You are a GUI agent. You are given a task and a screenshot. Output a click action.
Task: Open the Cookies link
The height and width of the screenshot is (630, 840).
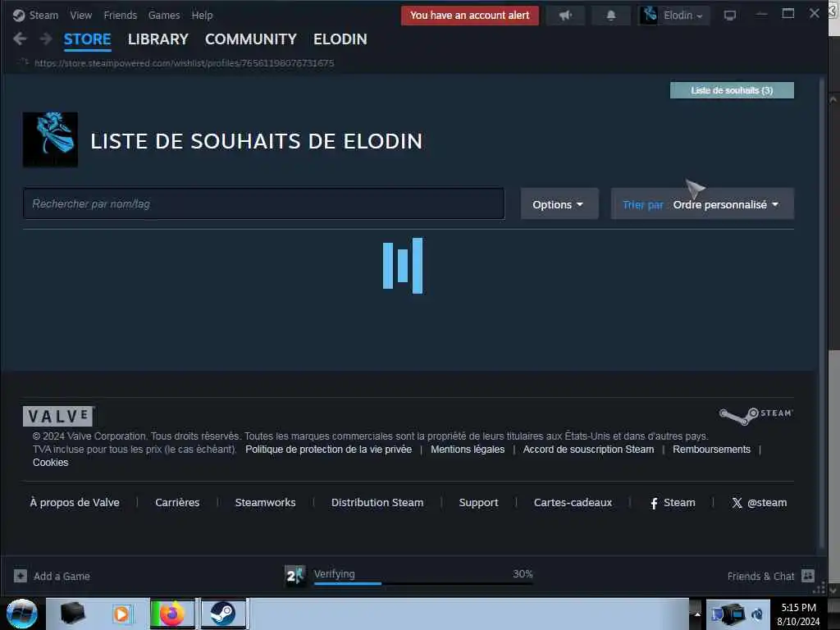(50, 463)
